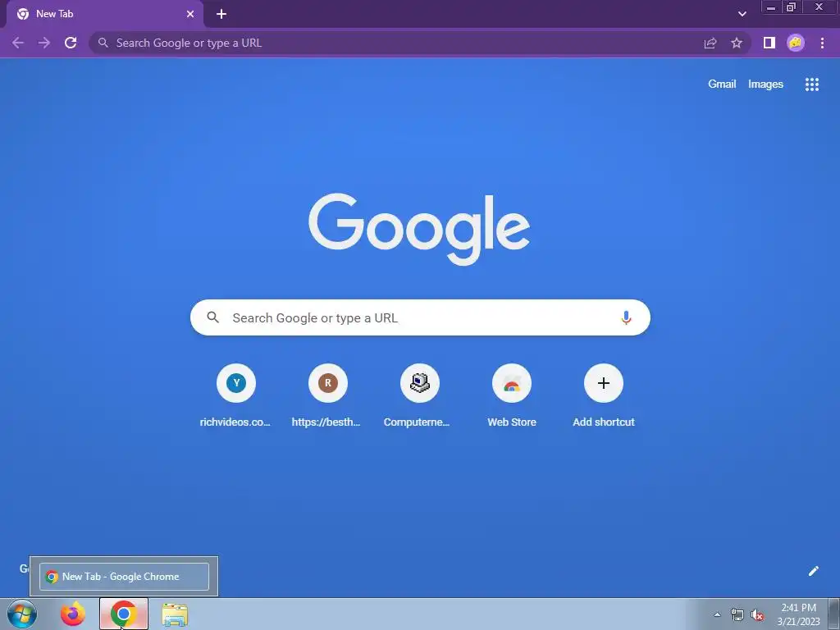The height and width of the screenshot is (630, 840).
Task: Focus the Google search box
Action: (420, 317)
